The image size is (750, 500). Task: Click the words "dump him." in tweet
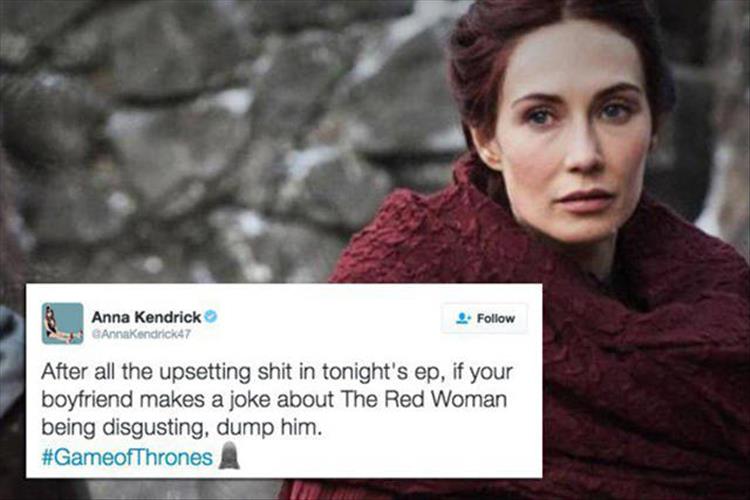click(267, 428)
